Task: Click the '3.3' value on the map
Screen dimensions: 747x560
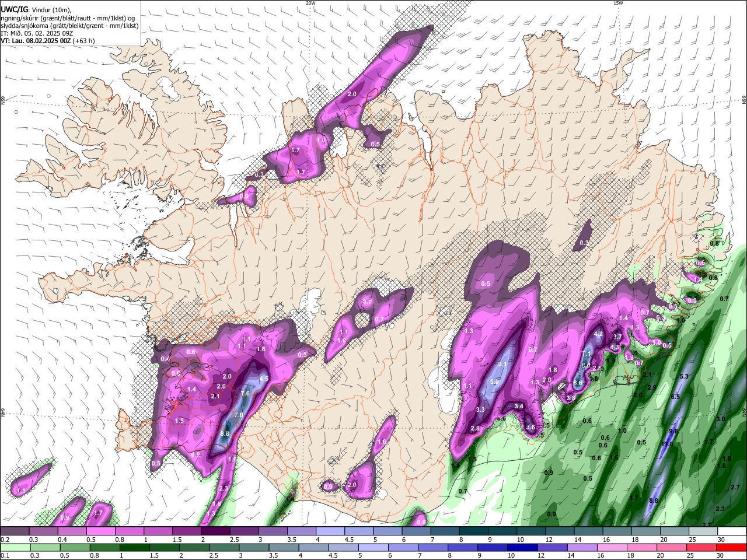Action: click(x=480, y=410)
